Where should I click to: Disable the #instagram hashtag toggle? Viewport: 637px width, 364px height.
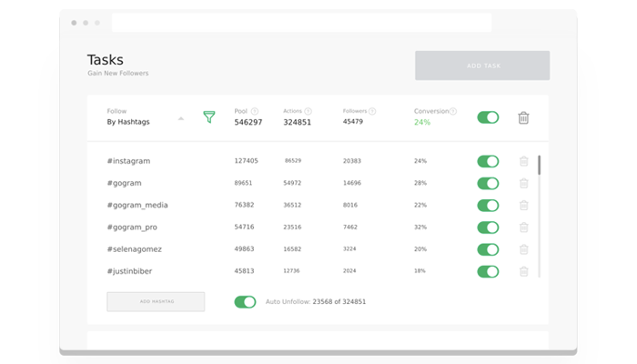pyautogui.click(x=488, y=161)
